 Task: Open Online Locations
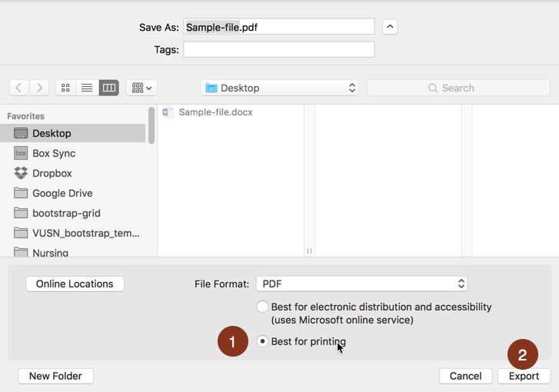coord(75,284)
